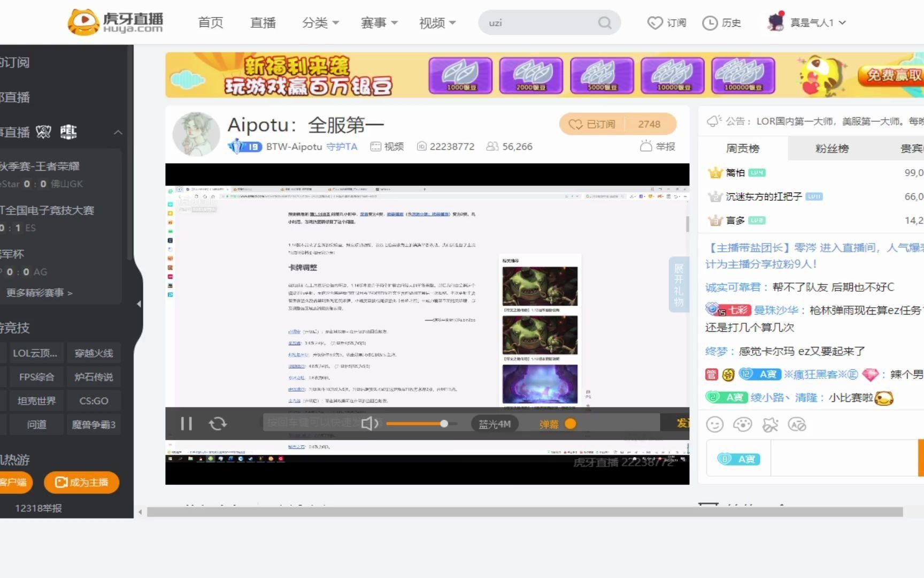924x578 pixels.
Task: Click the 100000银豆 reward tile
Action: pyautogui.click(x=743, y=75)
